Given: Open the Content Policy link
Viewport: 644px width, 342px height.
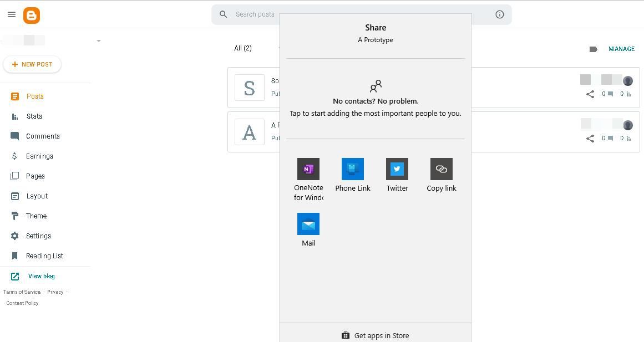Looking at the screenshot, I should [22, 303].
